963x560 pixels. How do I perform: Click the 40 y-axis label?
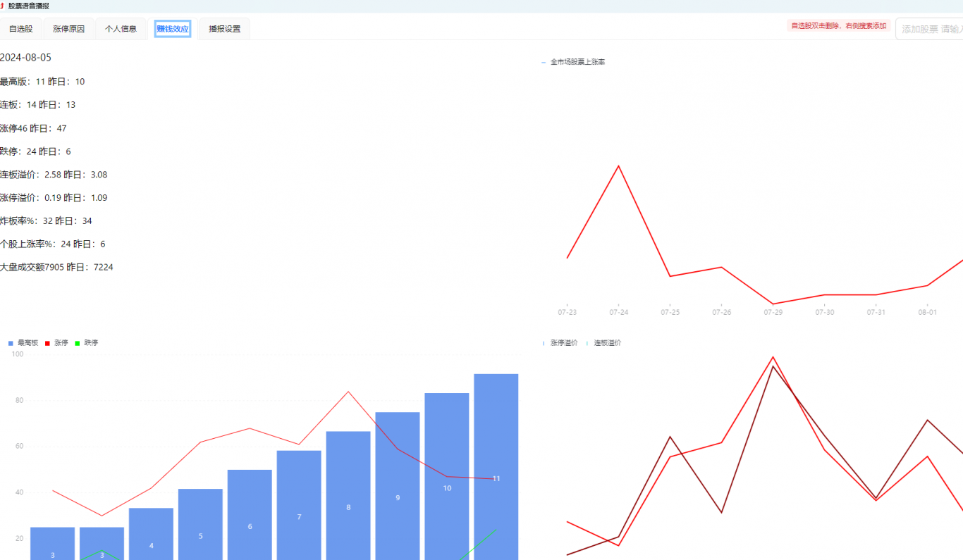(x=20, y=492)
